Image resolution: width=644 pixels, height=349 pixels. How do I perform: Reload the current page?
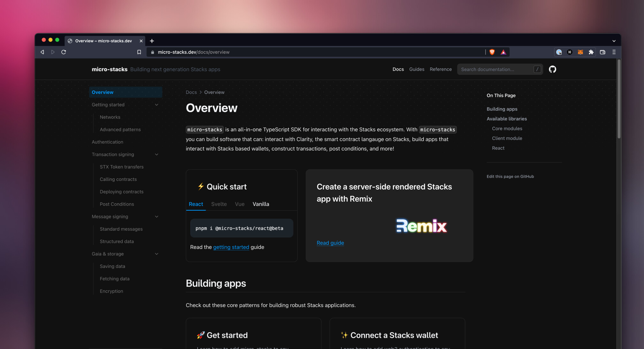64,52
